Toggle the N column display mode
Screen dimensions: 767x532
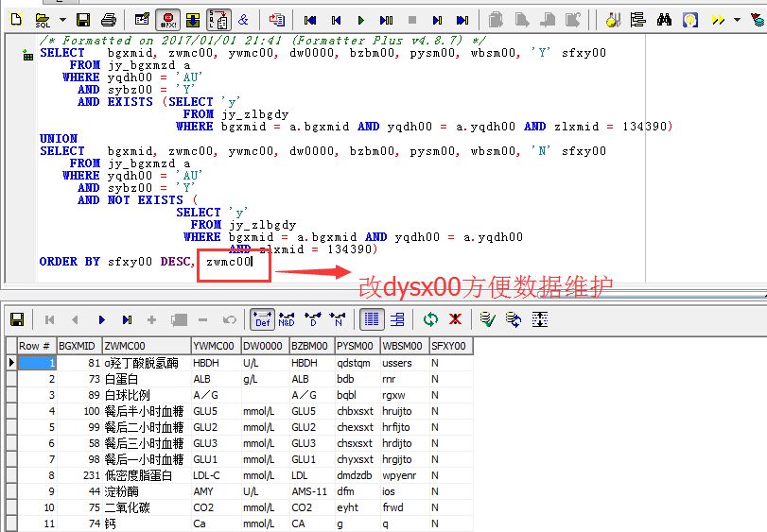coord(338,320)
